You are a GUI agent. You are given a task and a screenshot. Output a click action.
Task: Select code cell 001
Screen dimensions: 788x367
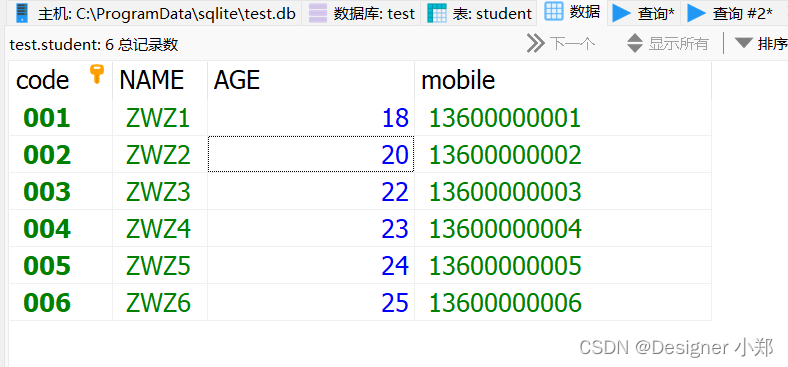[61, 118]
